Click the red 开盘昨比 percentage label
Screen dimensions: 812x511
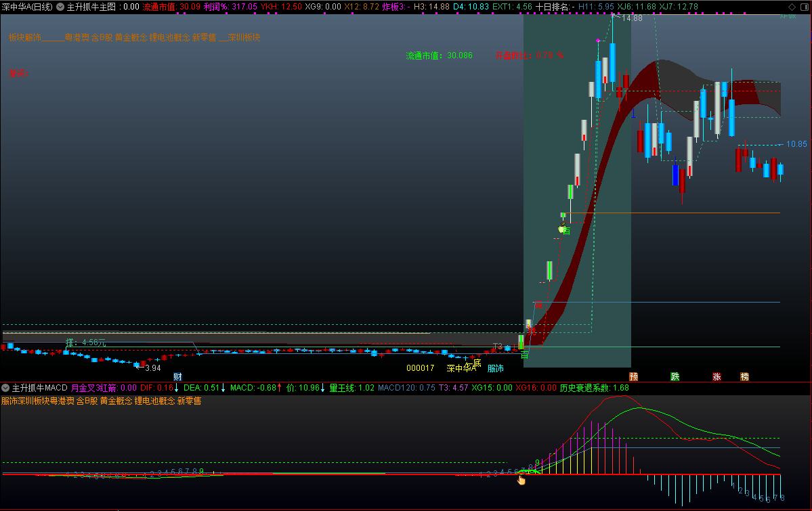(x=529, y=55)
